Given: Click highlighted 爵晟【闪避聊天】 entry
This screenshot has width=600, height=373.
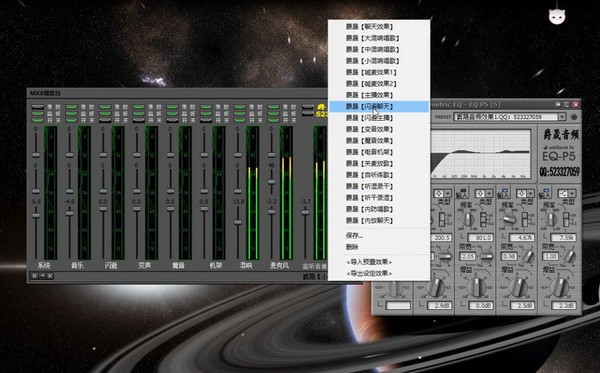Looking at the screenshot, I should [379, 106].
